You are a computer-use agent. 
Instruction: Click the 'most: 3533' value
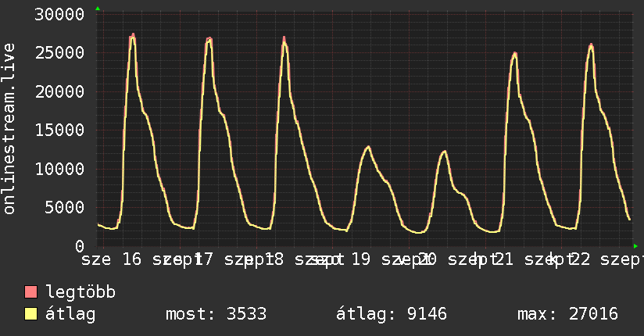click(x=216, y=314)
